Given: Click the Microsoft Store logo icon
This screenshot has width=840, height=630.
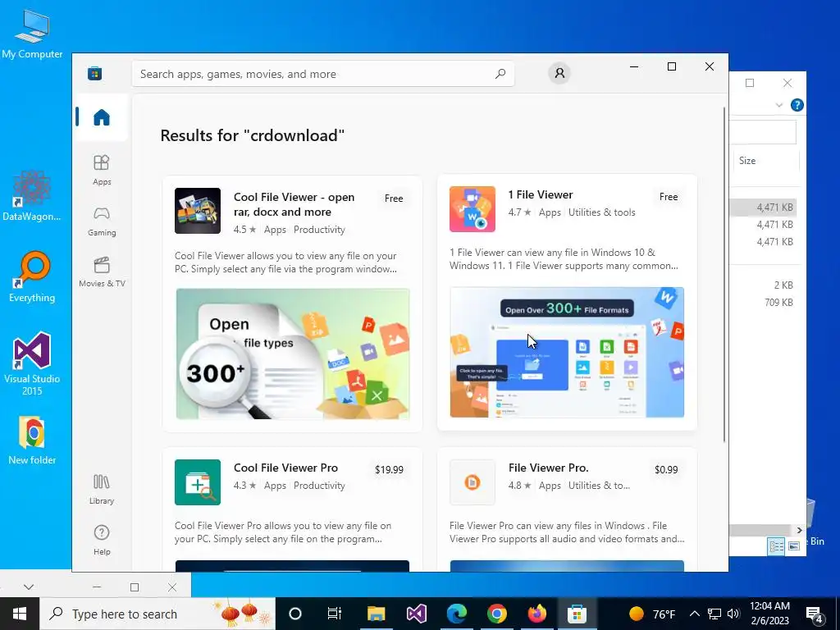Looking at the screenshot, I should tap(95, 73).
